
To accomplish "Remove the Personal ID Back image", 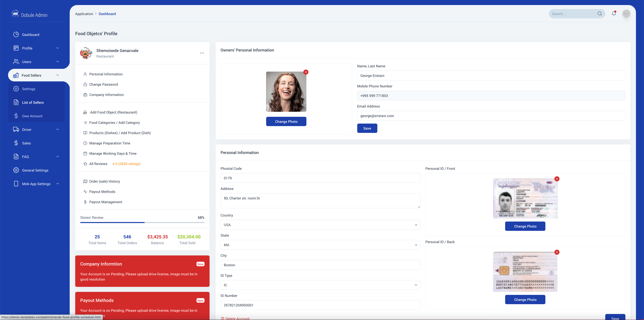I will [x=557, y=252].
